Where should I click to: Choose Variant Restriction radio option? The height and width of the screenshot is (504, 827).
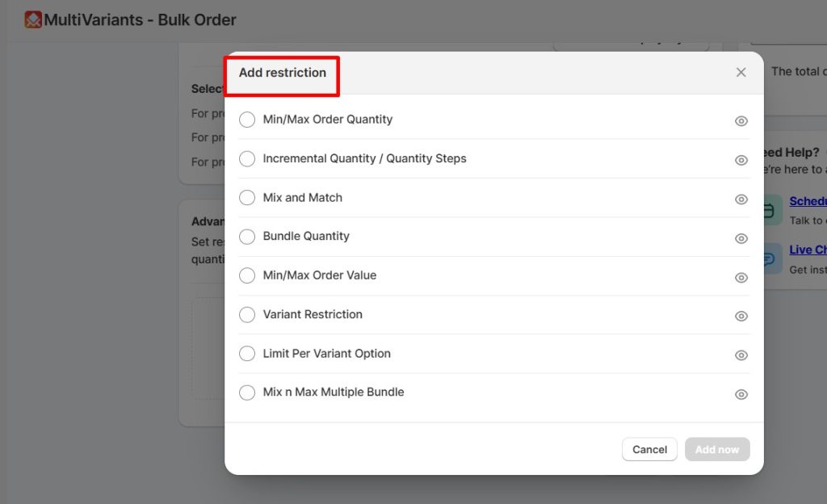tap(247, 315)
